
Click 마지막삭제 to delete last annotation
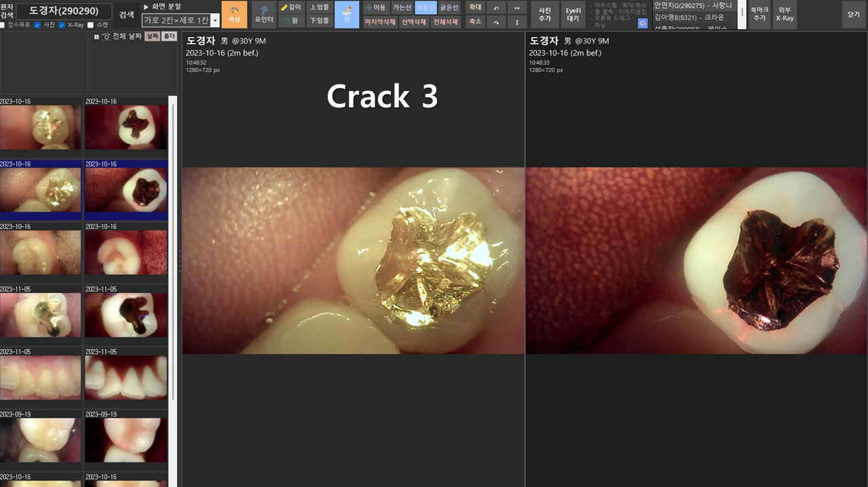click(380, 22)
